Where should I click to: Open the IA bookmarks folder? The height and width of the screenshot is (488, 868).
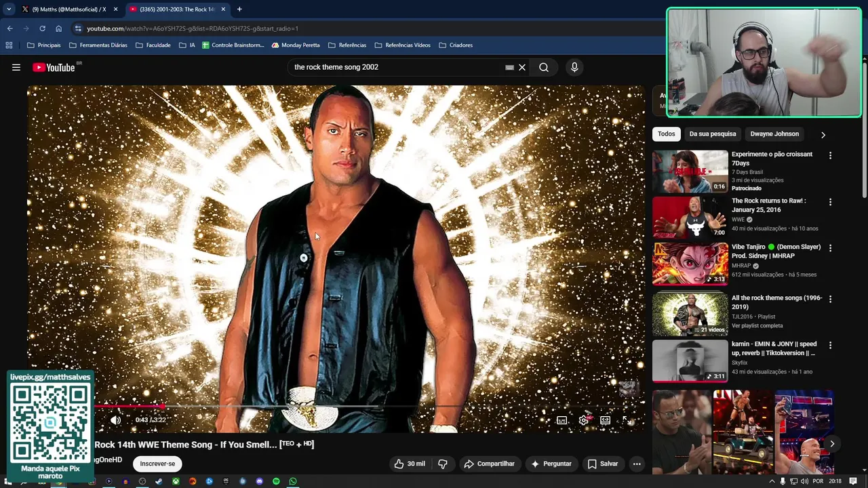(186, 45)
